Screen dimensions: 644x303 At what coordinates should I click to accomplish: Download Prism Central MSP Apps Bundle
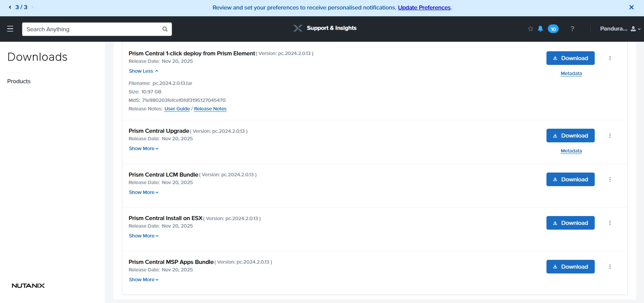(570, 267)
